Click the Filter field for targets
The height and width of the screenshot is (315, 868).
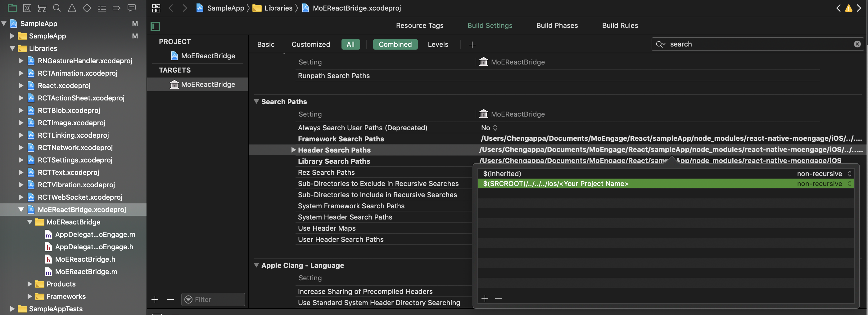coord(213,299)
